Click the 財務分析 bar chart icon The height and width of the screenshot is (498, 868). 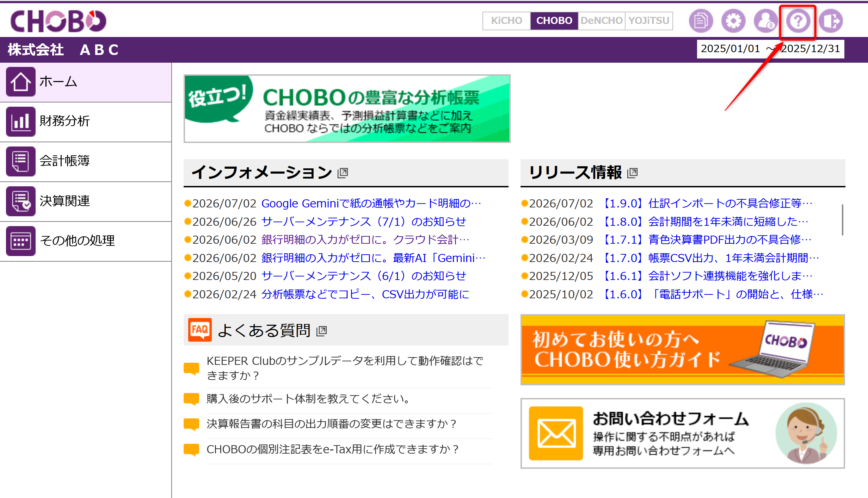(x=20, y=122)
